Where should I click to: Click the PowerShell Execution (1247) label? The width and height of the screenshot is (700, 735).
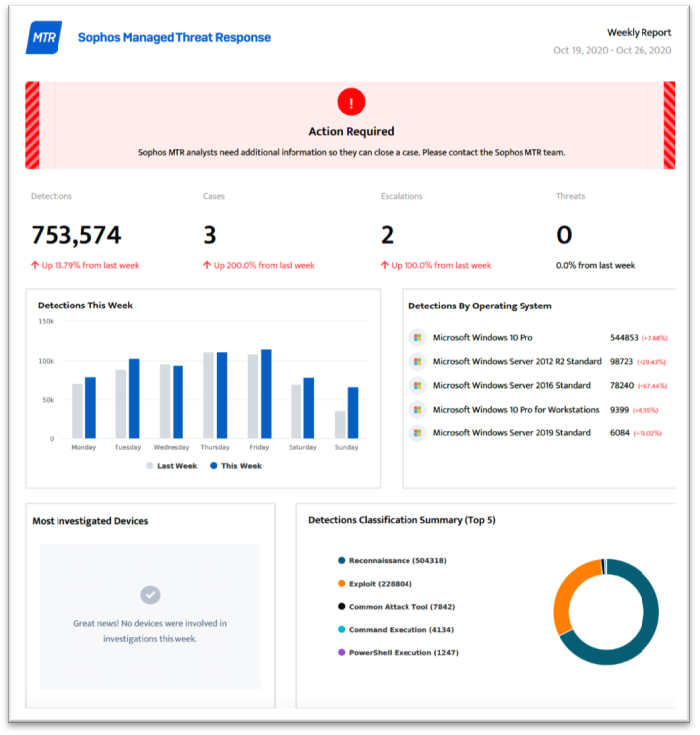point(404,652)
